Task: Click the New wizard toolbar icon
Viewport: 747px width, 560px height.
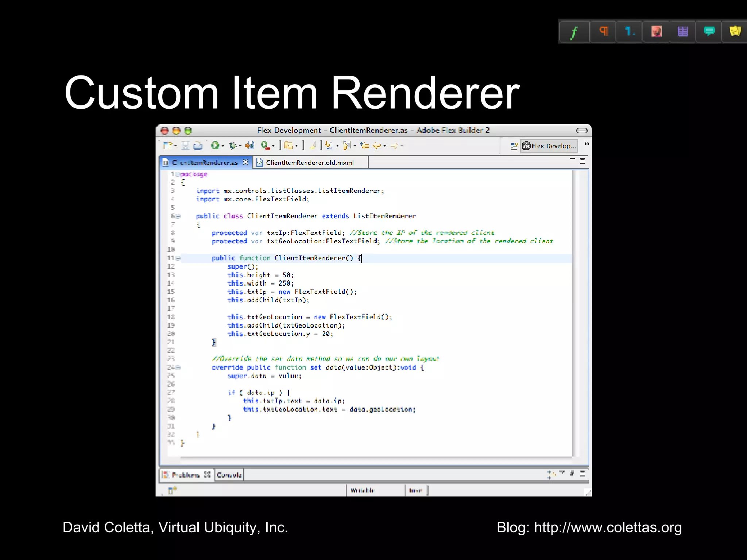Action: tap(167, 146)
